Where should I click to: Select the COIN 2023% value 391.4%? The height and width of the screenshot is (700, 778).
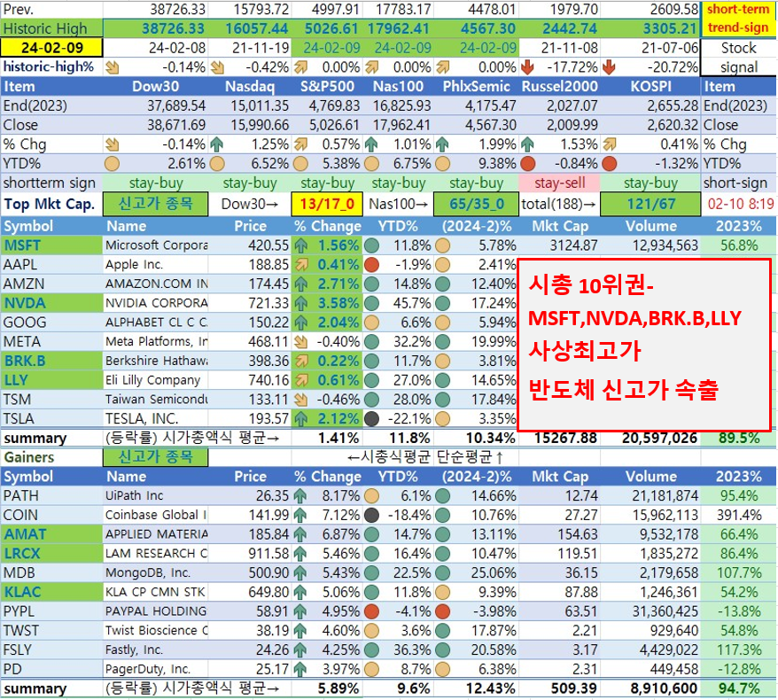coord(739,516)
